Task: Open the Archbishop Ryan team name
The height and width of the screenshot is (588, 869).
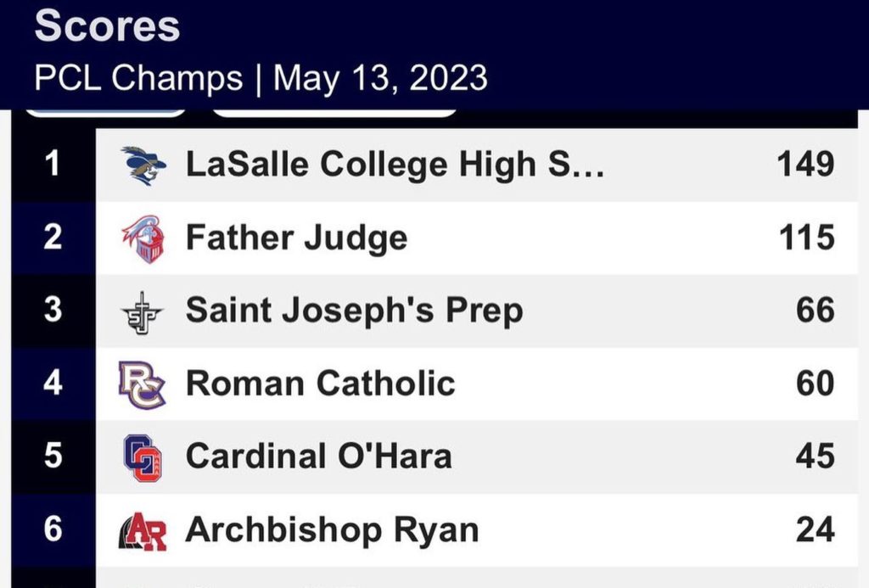Action: (x=332, y=531)
